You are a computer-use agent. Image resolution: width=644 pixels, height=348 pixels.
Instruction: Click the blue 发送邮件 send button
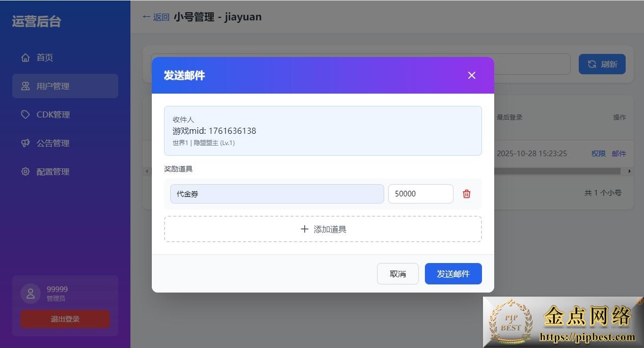click(453, 274)
